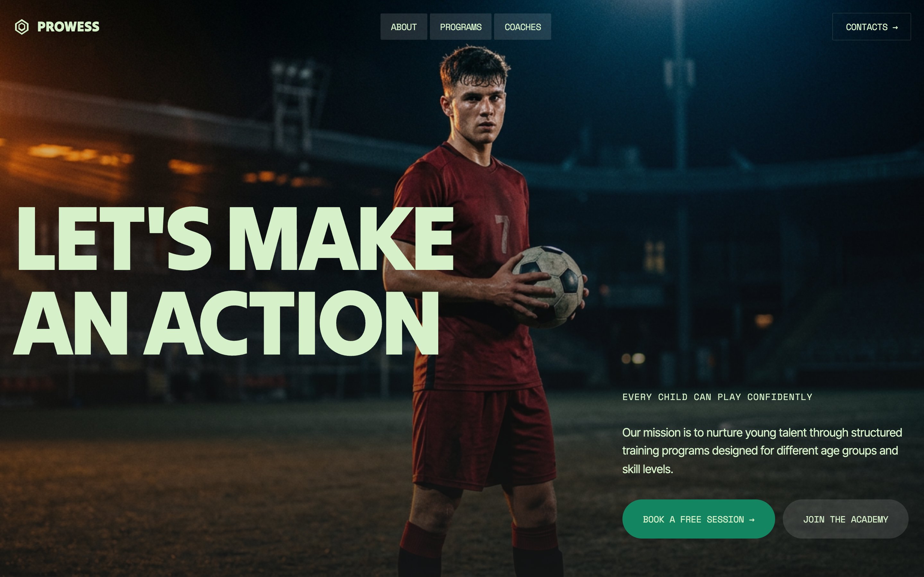Open the COACHES nav item
Viewport: 924px width, 577px height.
point(522,27)
